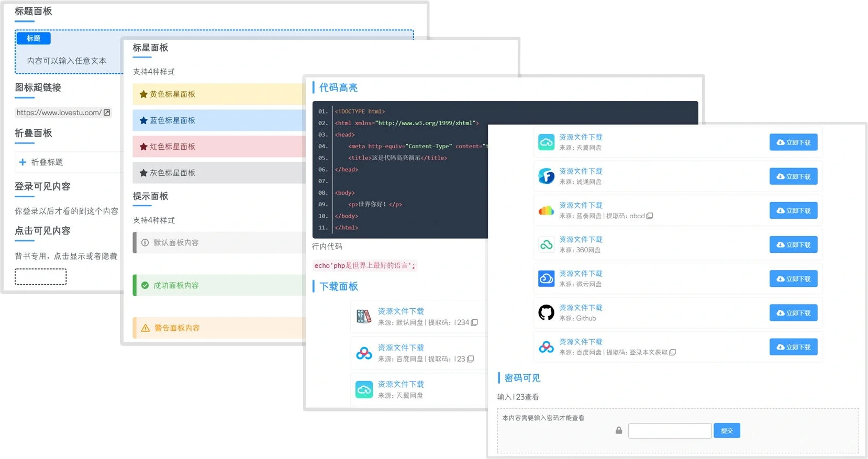Click the 诚通网盘 source icon
Viewport: 868px width, 459px height.
click(x=546, y=176)
